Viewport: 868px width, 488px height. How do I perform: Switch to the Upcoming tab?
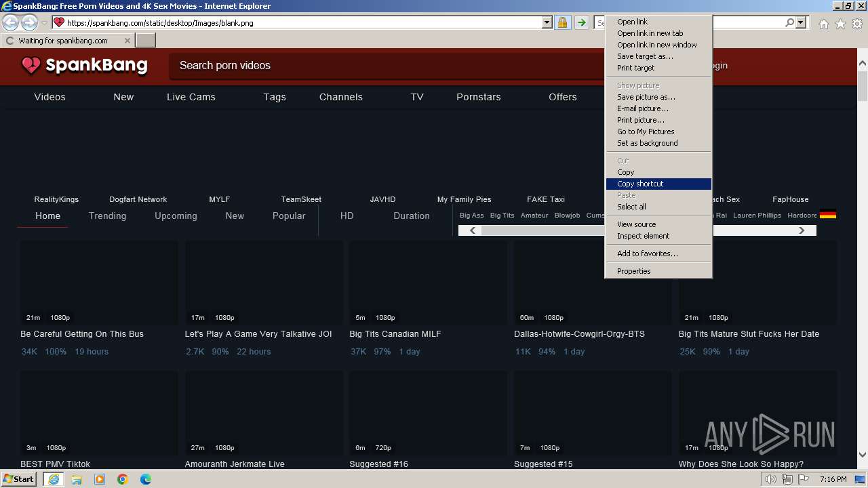tap(176, 216)
